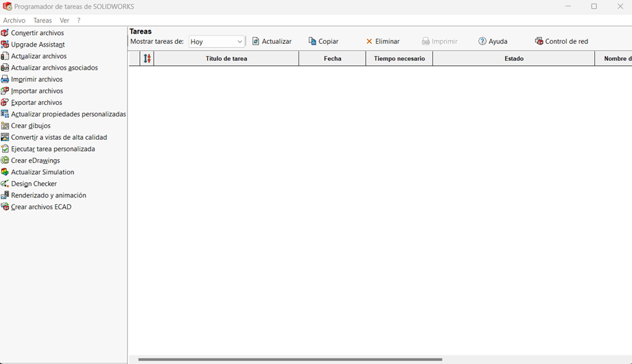Click the Imprimir toolbar button
The image size is (632, 364).
(439, 41)
